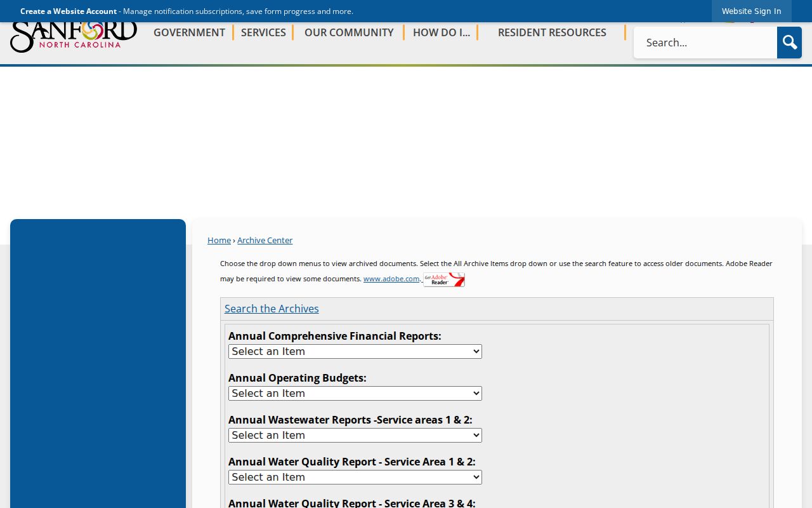
Task: Click Annual Water Quality Report - Service Area 3 & 4 label
Action: pos(351,503)
